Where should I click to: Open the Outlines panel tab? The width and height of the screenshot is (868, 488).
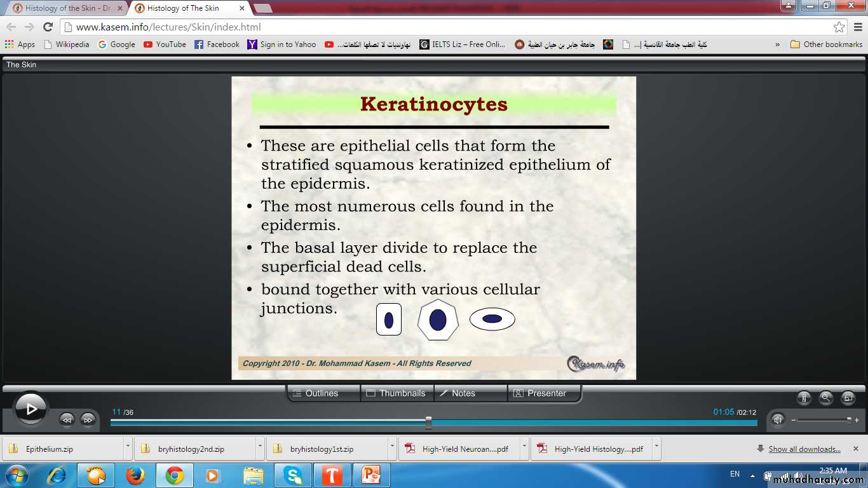point(323,393)
